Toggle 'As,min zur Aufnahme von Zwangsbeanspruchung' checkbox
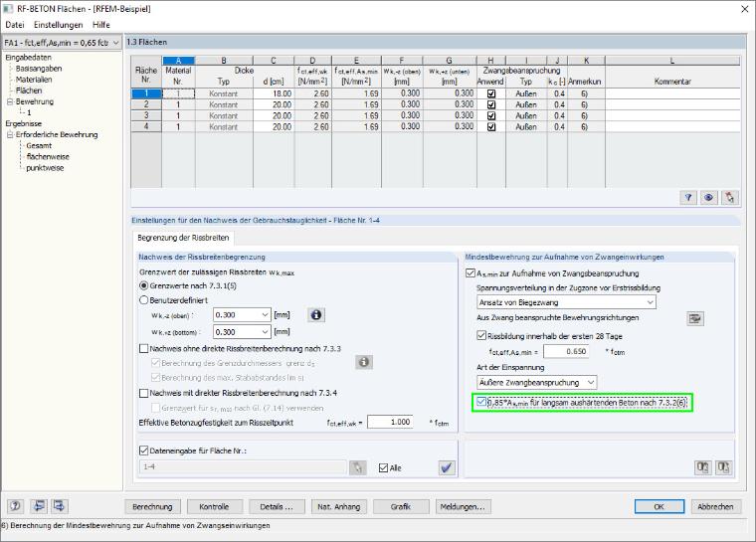 click(x=471, y=273)
